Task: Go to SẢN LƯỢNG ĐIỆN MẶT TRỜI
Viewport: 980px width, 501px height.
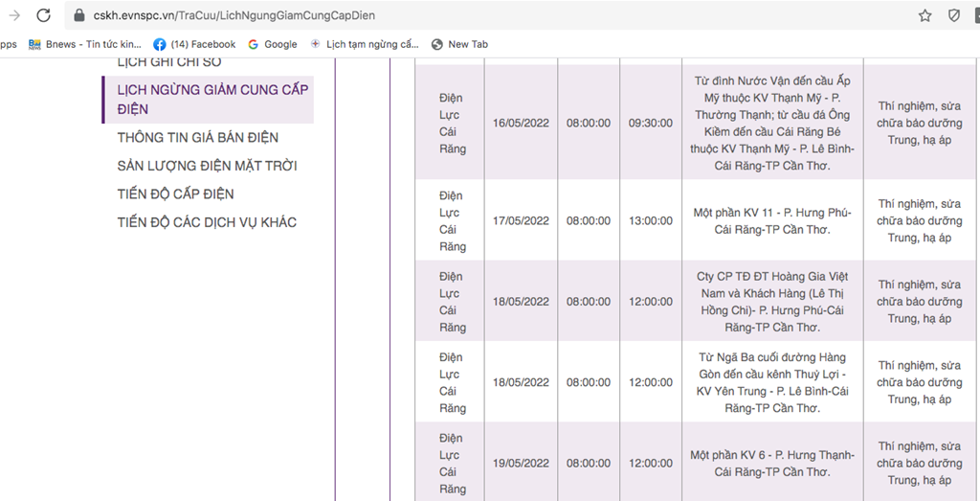Action: (x=207, y=166)
